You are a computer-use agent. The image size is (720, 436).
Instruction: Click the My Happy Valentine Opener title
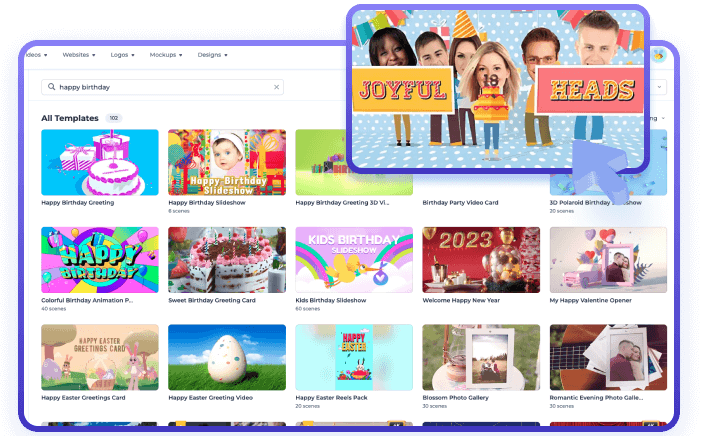click(x=588, y=300)
